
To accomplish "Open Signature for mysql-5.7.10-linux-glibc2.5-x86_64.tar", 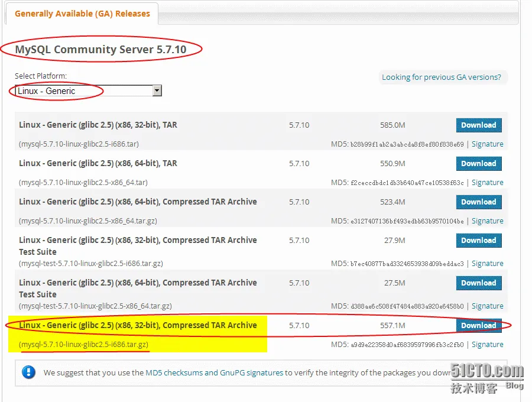I will (x=488, y=183).
